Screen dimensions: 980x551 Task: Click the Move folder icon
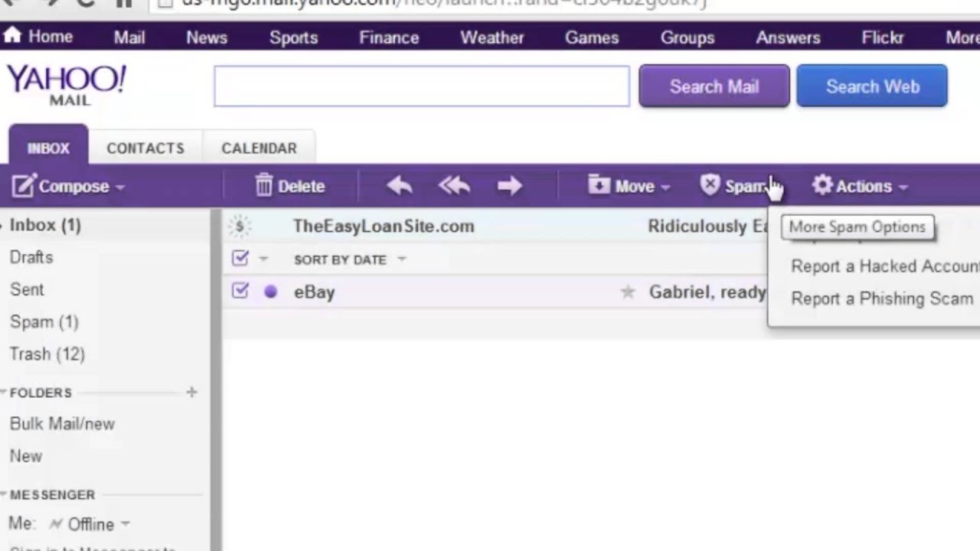[599, 185]
